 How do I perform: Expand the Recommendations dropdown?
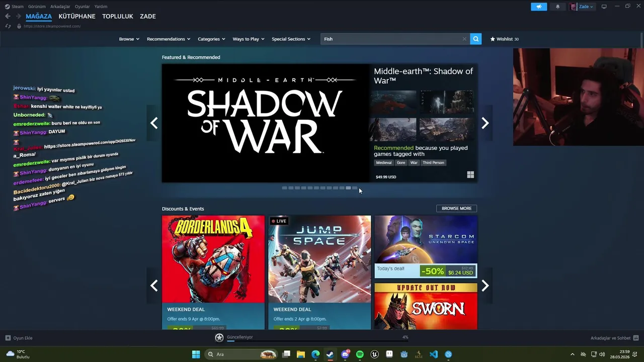coord(169,39)
